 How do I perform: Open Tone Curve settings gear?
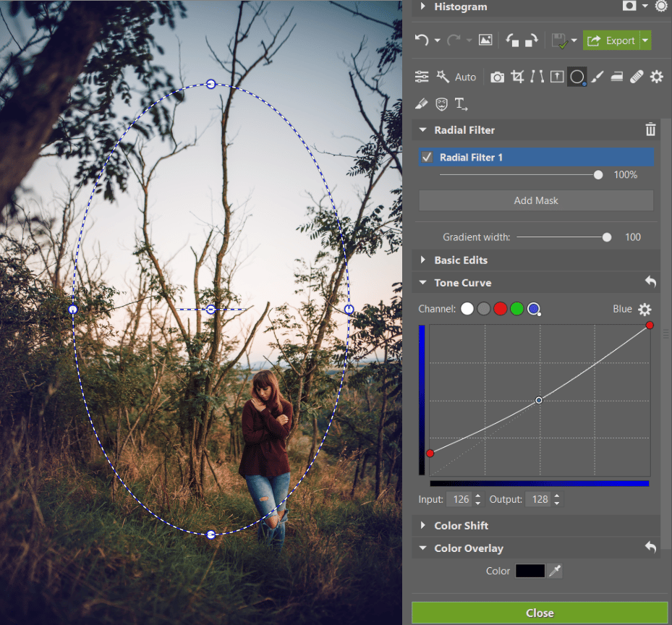[645, 309]
